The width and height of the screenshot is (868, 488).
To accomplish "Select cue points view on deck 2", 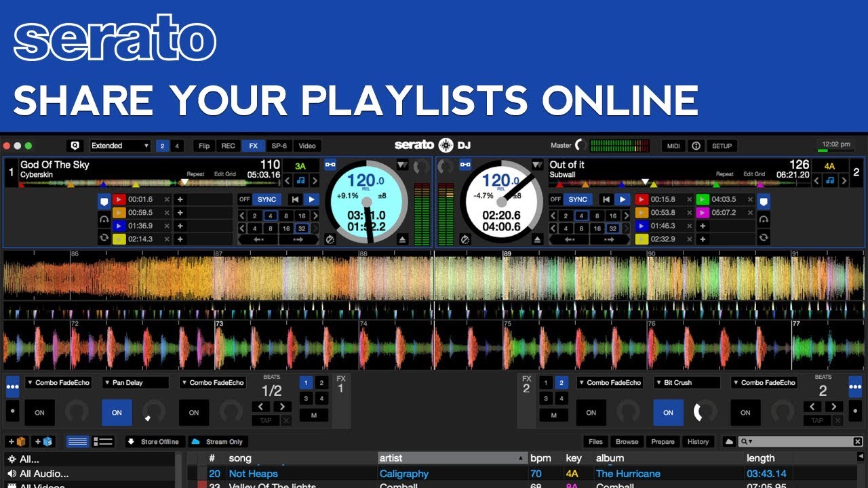I will [764, 201].
